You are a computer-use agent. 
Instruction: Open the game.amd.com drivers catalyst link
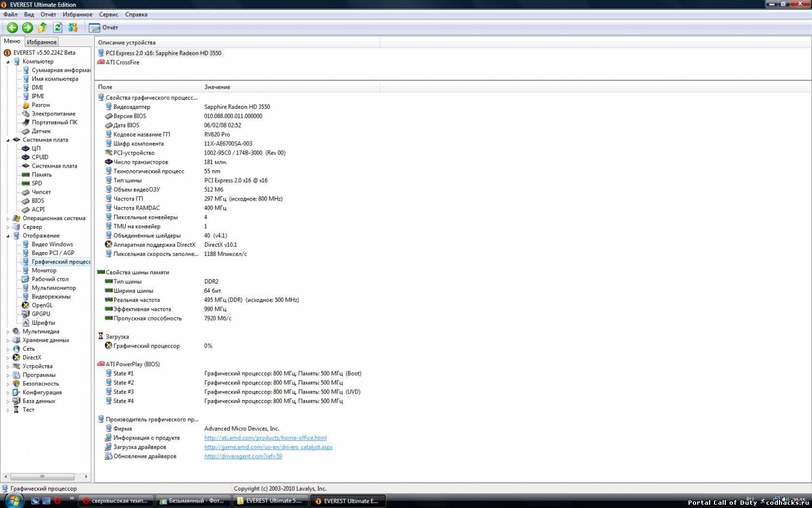click(268, 447)
